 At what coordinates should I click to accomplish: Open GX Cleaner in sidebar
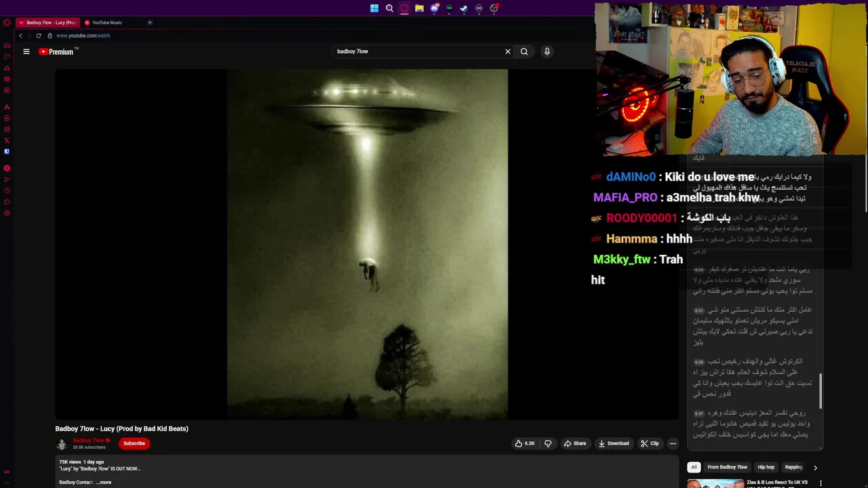(7, 68)
